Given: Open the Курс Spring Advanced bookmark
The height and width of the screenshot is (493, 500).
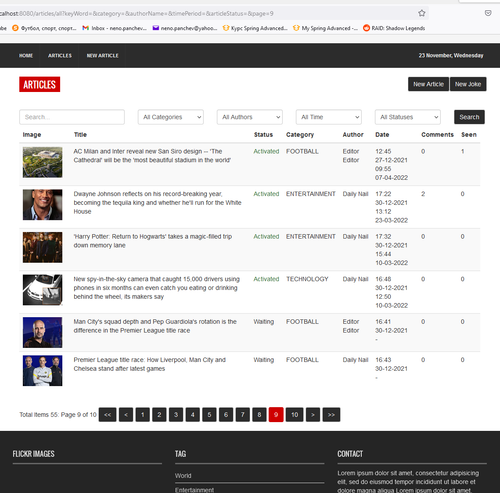Looking at the screenshot, I should [x=255, y=28].
